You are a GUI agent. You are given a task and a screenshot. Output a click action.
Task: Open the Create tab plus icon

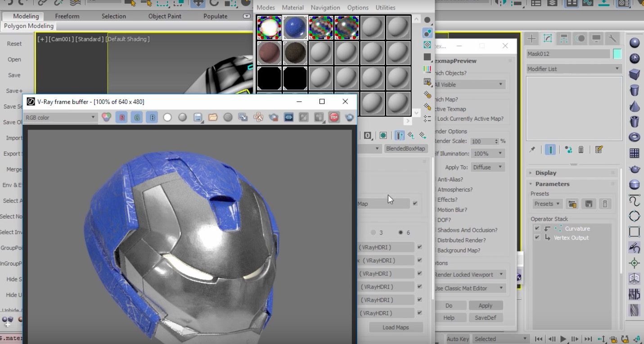(x=532, y=39)
